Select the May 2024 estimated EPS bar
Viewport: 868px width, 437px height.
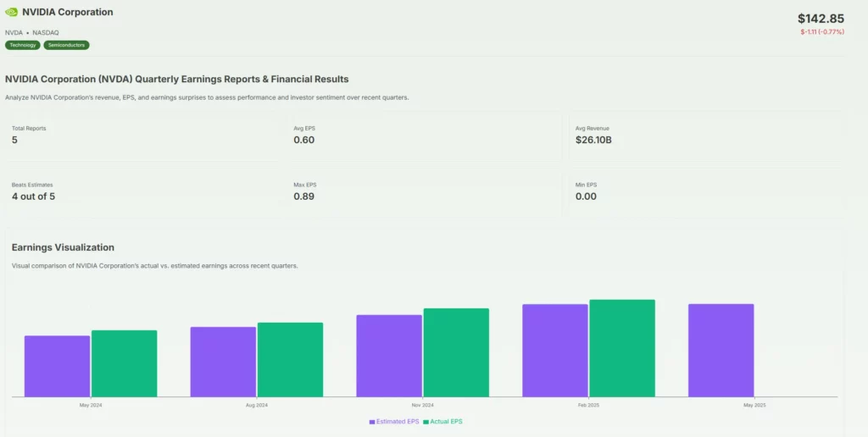57,366
